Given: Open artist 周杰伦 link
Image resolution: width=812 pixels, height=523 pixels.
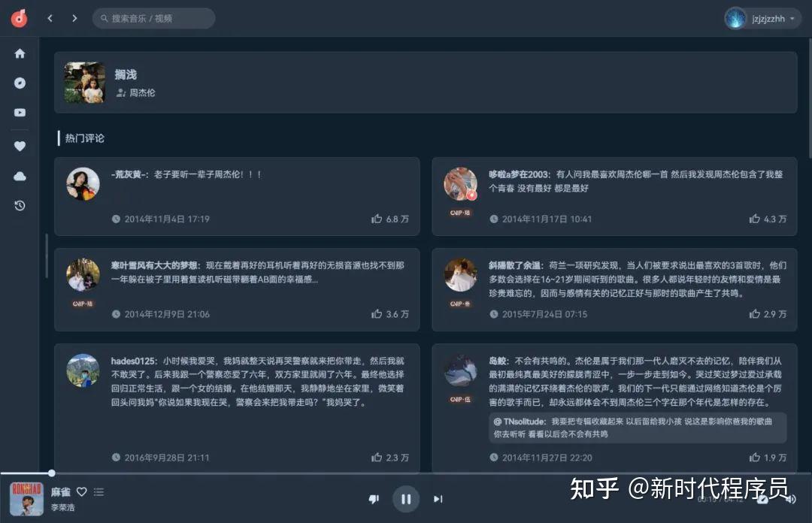Looking at the screenshot, I should 142,92.
